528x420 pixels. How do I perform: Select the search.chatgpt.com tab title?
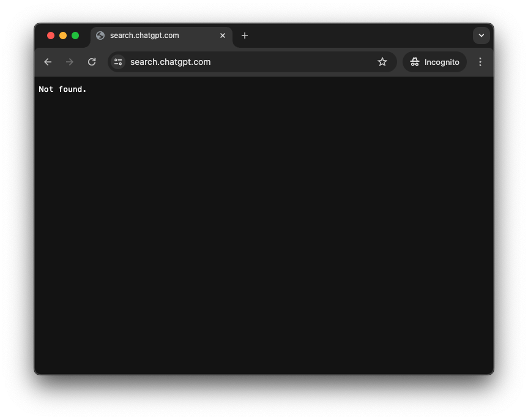coord(144,36)
